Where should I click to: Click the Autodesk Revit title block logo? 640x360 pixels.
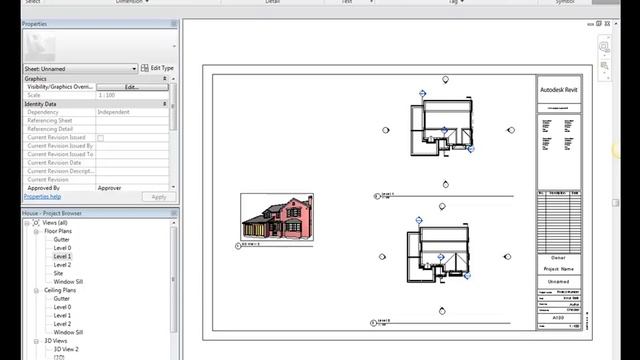(x=559, y=90)
